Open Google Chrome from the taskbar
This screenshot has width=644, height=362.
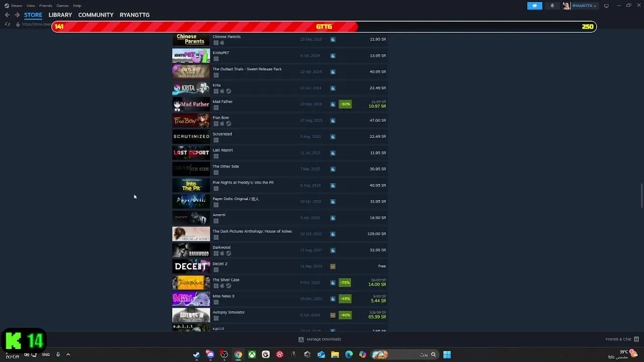point(238,354)
